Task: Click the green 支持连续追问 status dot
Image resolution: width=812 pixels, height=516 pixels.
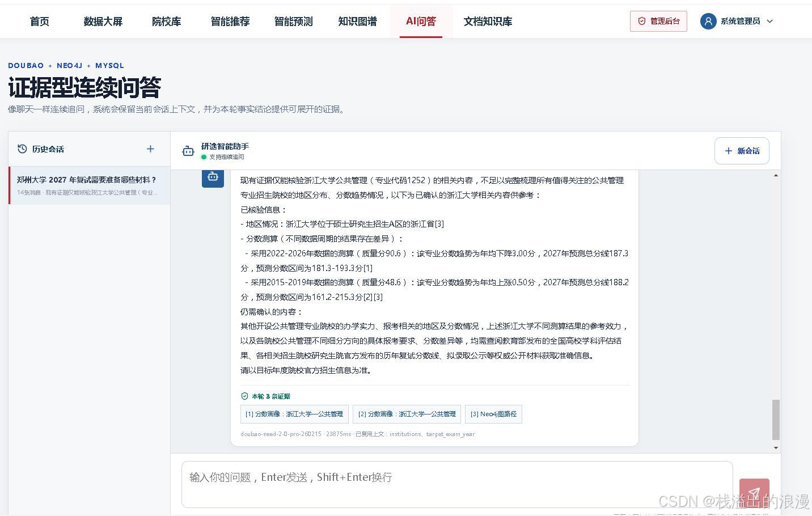Action: point(204,157)
